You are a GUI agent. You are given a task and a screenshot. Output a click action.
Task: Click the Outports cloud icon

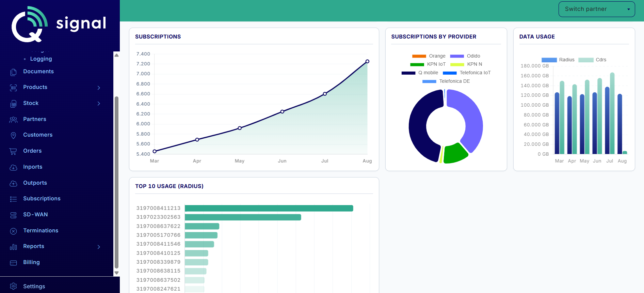(x=13, y=183)
